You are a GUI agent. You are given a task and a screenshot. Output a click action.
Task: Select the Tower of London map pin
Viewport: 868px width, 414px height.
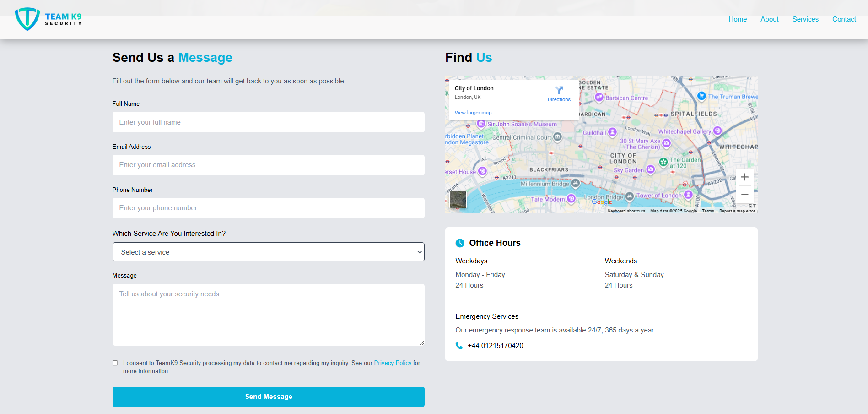tap(688, 195)
